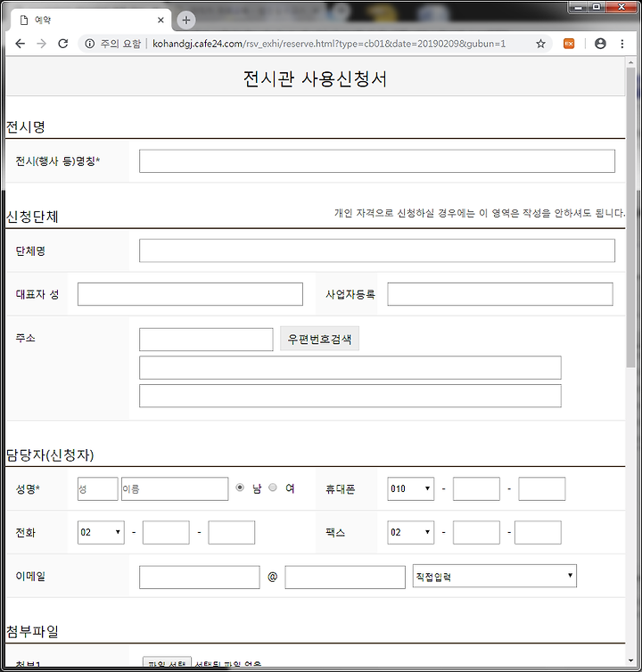Click the 이메일 ID field before @
The width and height of the screenshot is (642, 672).
click(x=200, y=578)
